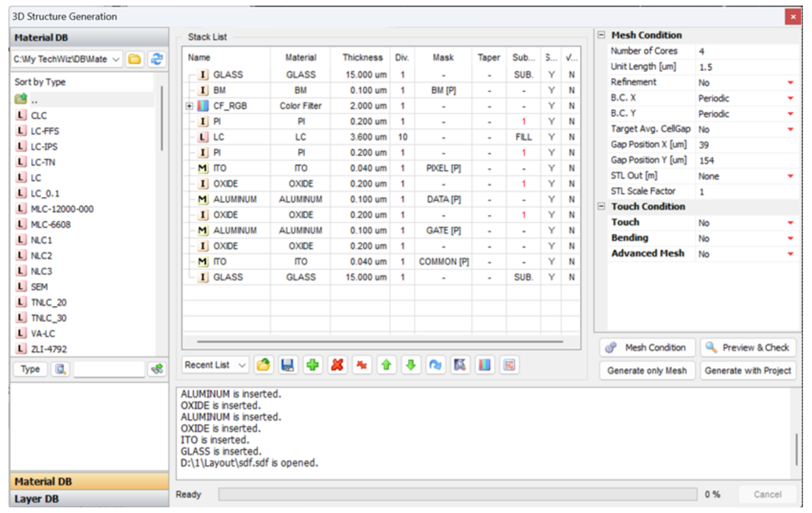Click the Mask column header

(x=443, y=58)
